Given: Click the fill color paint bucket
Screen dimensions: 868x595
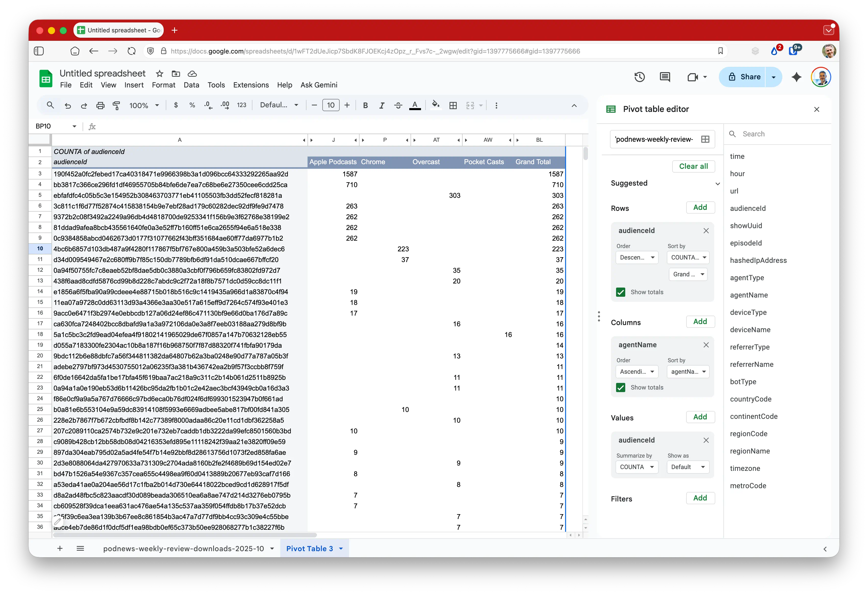Looking at the screenshot, I should [436, 105].
